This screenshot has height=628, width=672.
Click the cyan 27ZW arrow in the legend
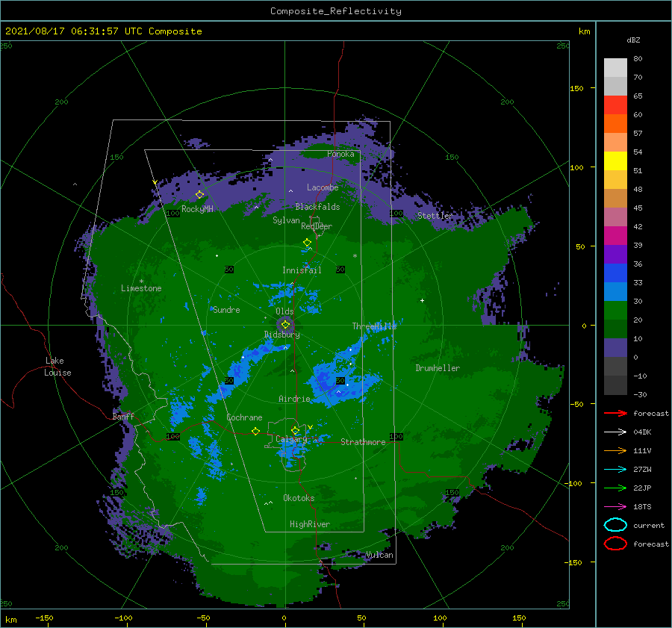[615, 469]
